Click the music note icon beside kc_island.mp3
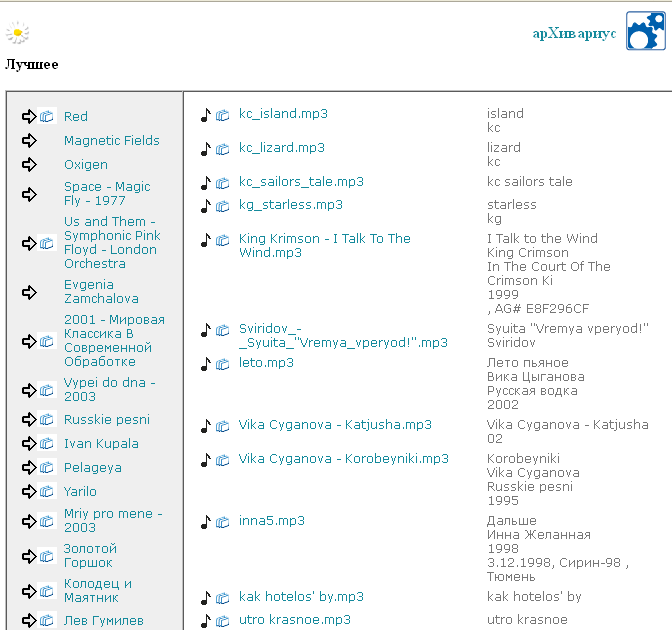 click(206, 115)
